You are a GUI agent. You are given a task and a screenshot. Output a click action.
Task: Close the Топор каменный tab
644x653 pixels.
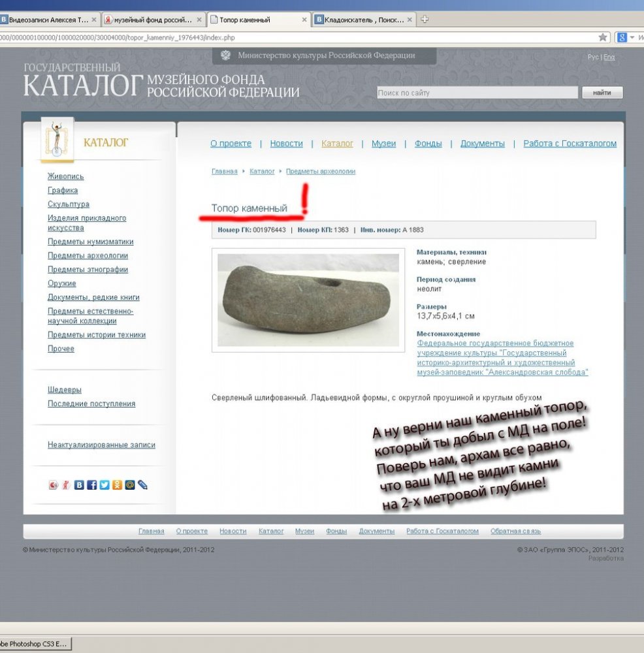[x=305, y=20]
